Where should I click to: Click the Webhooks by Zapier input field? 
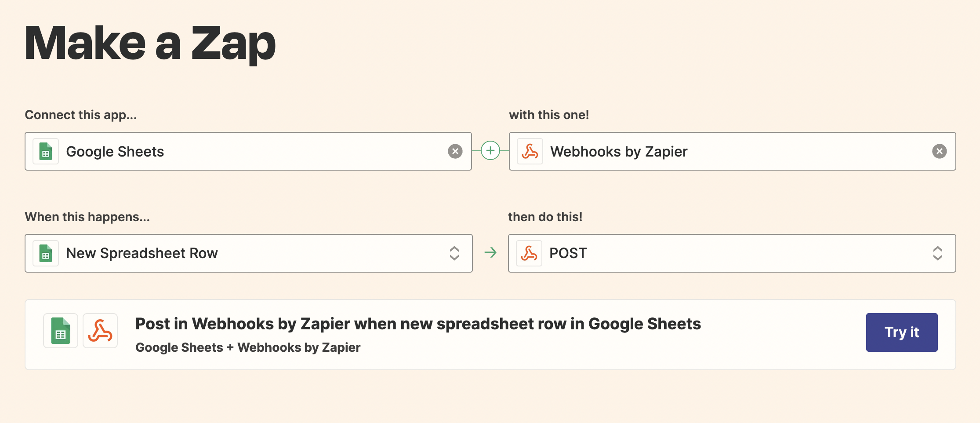click(732, 151)
